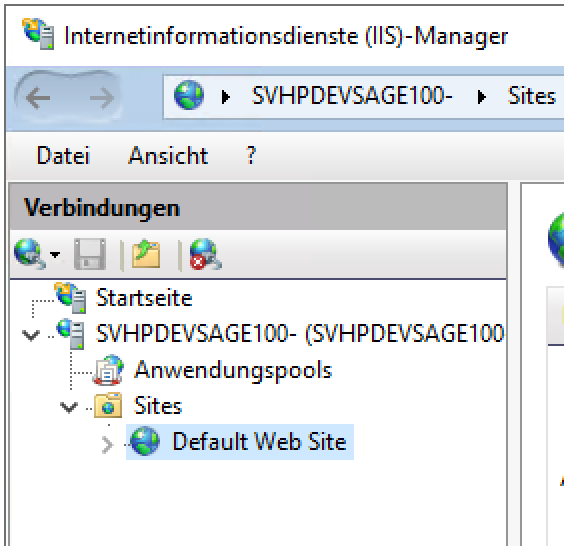The image size is (564, 546).
Task: Go back with the left arrow button
Action: pos(38,98)
